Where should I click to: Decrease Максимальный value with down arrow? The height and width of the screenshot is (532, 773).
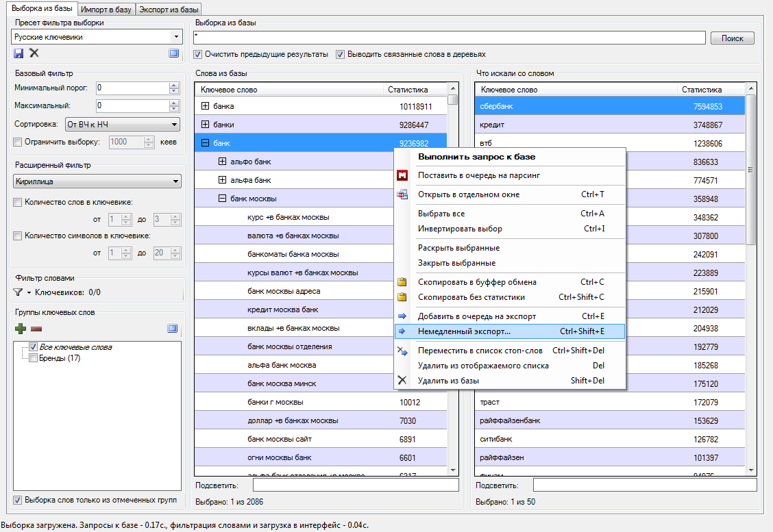click(174, 108)
